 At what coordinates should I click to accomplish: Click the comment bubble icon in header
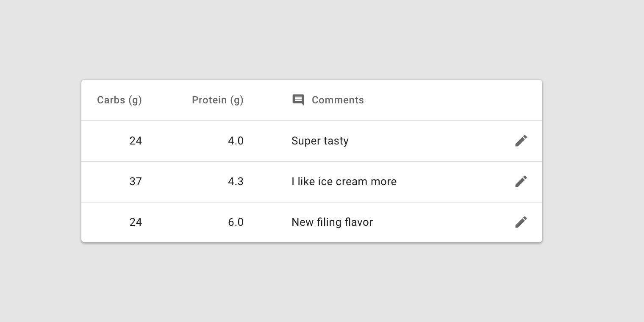298,100
